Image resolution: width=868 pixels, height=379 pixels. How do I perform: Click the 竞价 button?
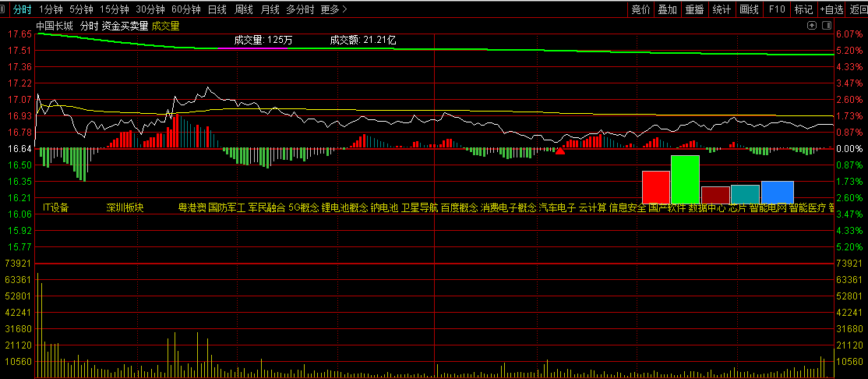point(640,9)
